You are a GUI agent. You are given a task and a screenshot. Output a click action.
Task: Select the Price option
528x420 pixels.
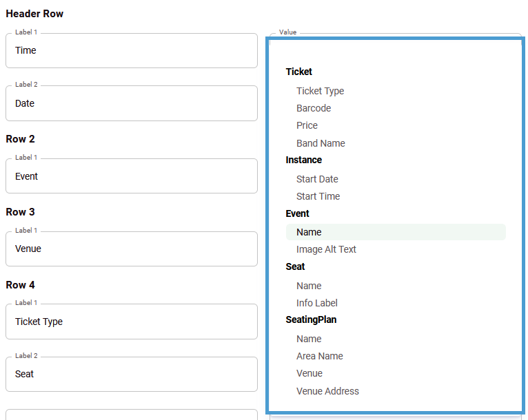tap(396, 125)
